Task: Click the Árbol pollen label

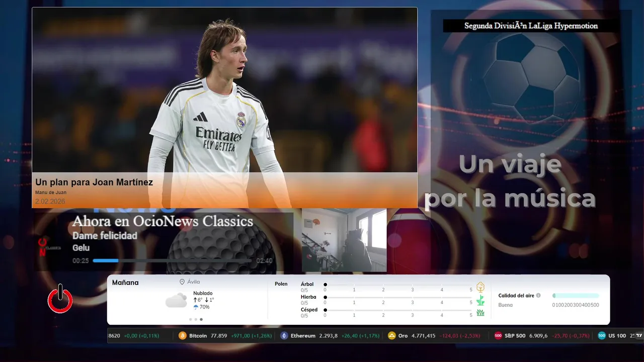Action: click(307, 284)
